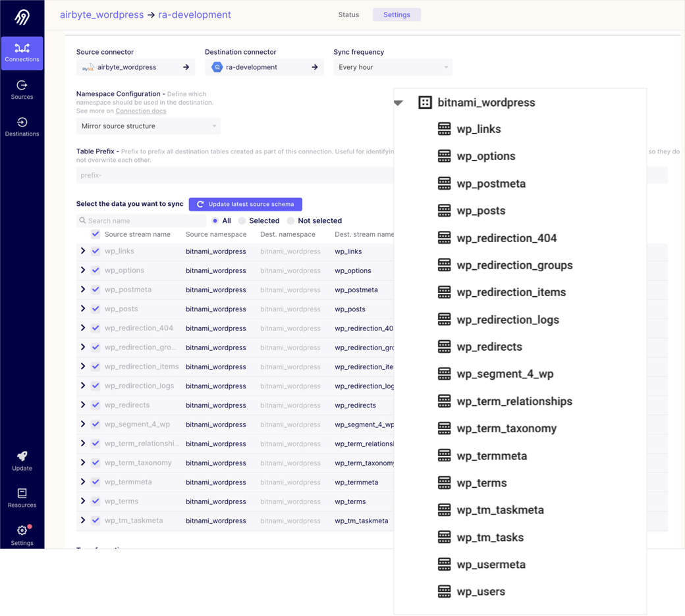The height and width of the screenshot is (616, 685).
Task: Click Update latest source schema button
Action: coord(245,204)
